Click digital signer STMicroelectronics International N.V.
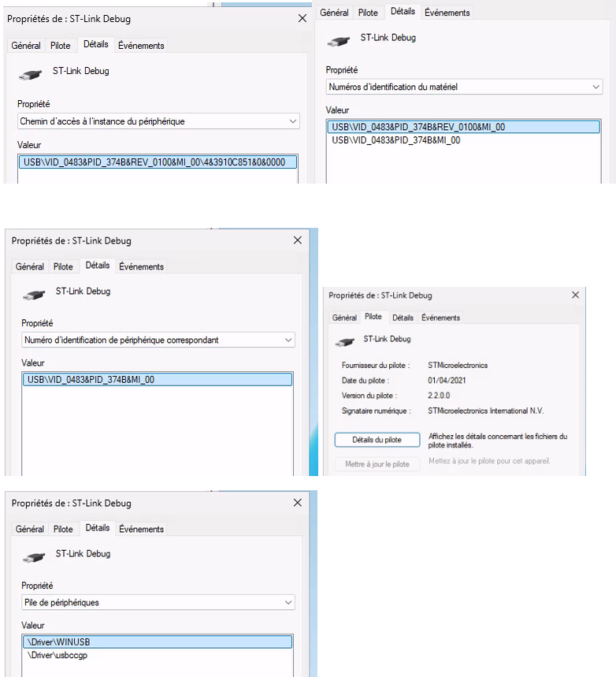616x677 pixels. 486,411
